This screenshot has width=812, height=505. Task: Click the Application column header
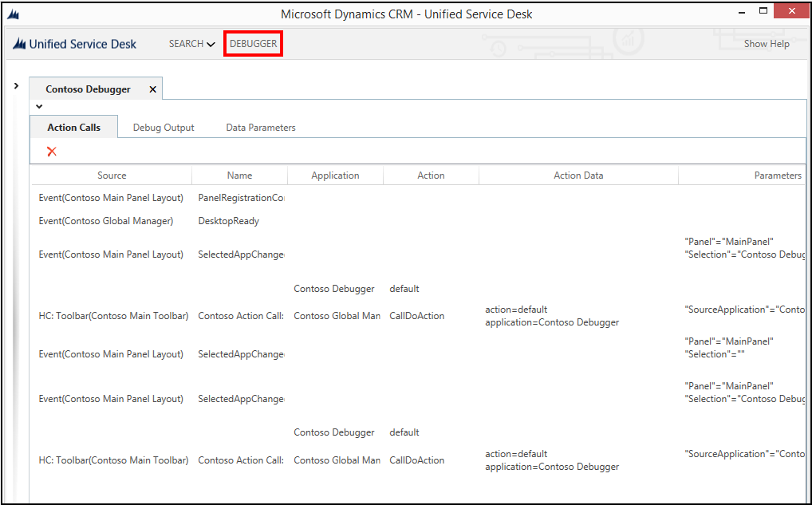[335, 175]
